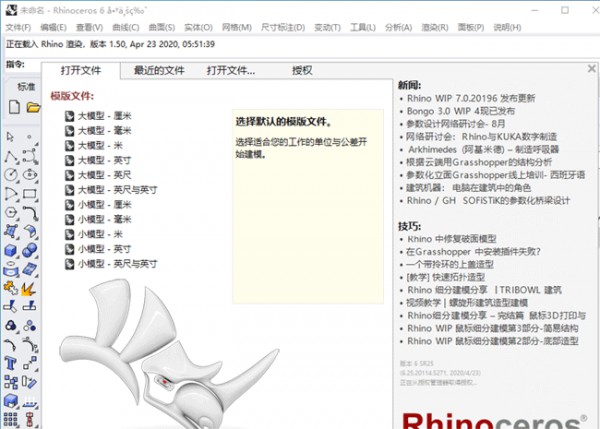Click the mesh from surface tool
Viewport: 600px width, 429px height.
pos(30,269)
